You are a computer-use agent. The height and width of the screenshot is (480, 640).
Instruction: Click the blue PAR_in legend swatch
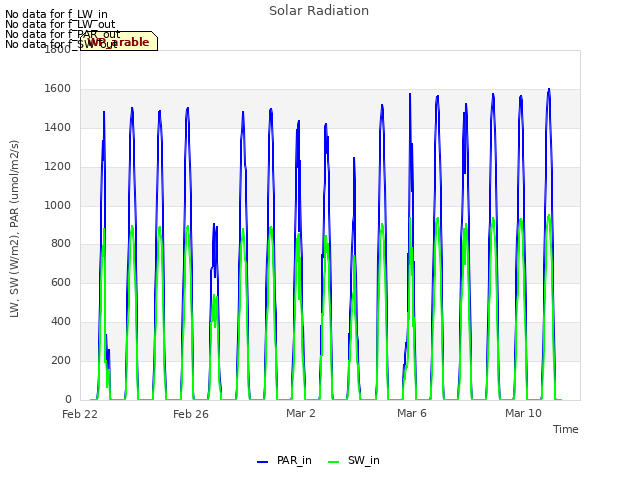(262, 462)
